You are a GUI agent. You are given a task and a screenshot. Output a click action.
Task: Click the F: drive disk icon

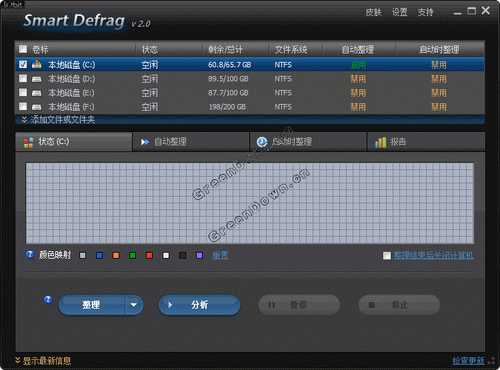37,107
